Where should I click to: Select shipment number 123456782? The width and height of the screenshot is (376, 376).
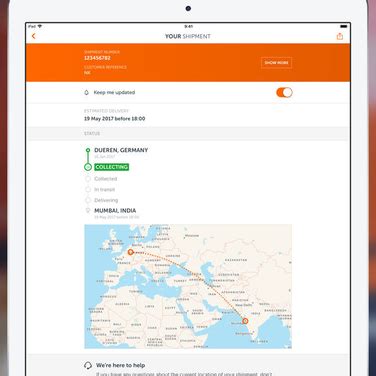97,58
